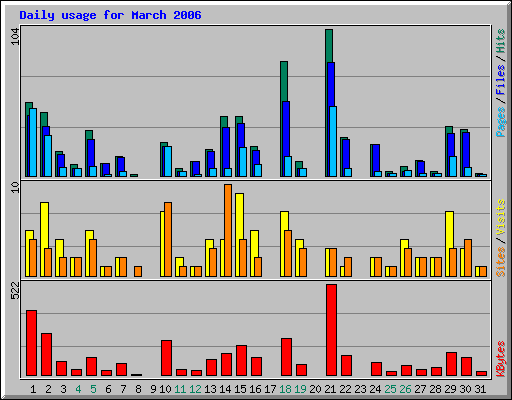Click the '104' scale value on the left axis
The width and height of the screenshot is (512, 400).
click(x=15, y=36)
